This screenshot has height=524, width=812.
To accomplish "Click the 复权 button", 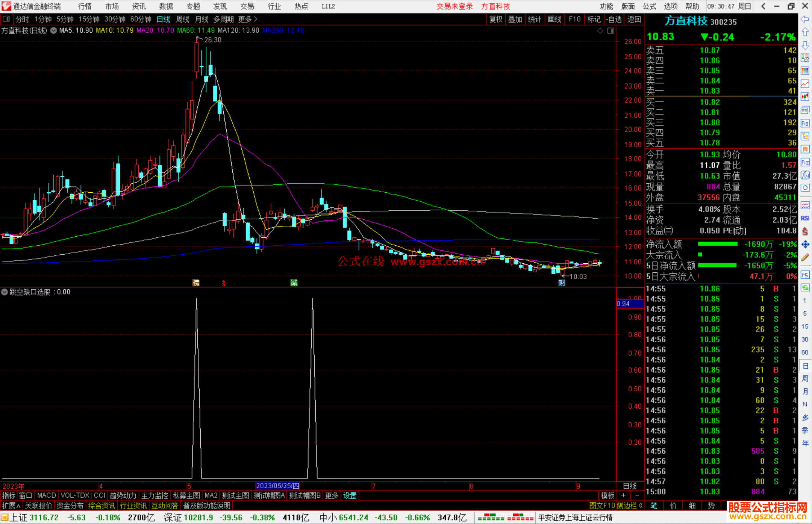I will [495, 19].
